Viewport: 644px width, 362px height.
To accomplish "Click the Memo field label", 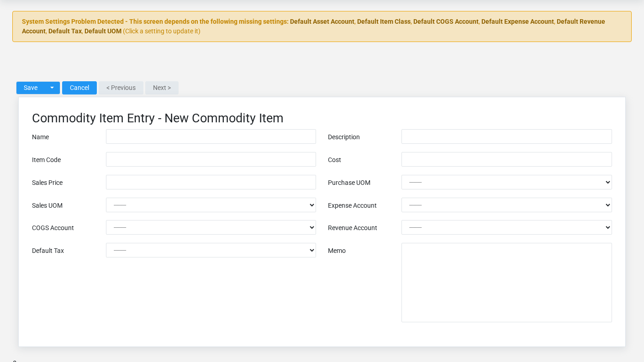I will (337, 251).
